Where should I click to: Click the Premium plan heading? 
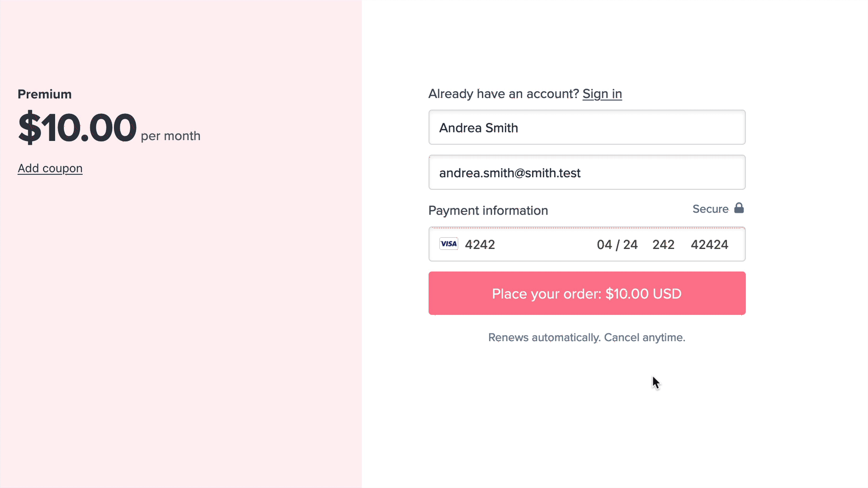tap(44, 94)
